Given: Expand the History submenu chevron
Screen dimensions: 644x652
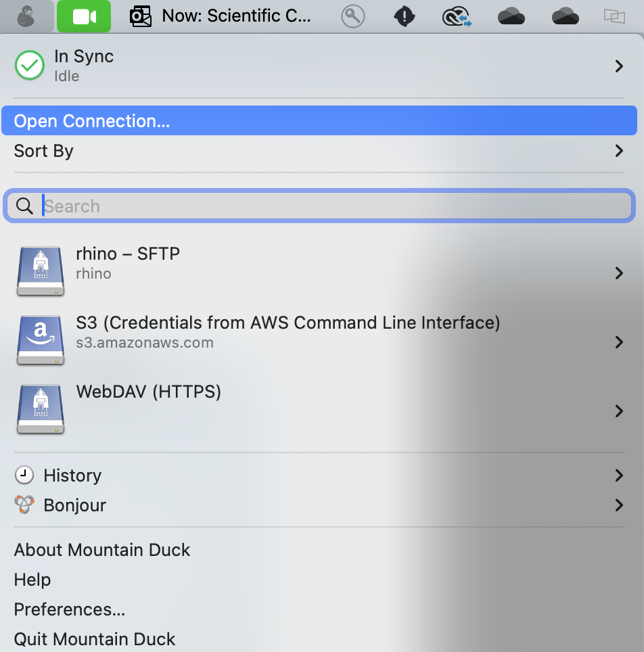Looking at the screenshot, I should [x=618, y=475].
